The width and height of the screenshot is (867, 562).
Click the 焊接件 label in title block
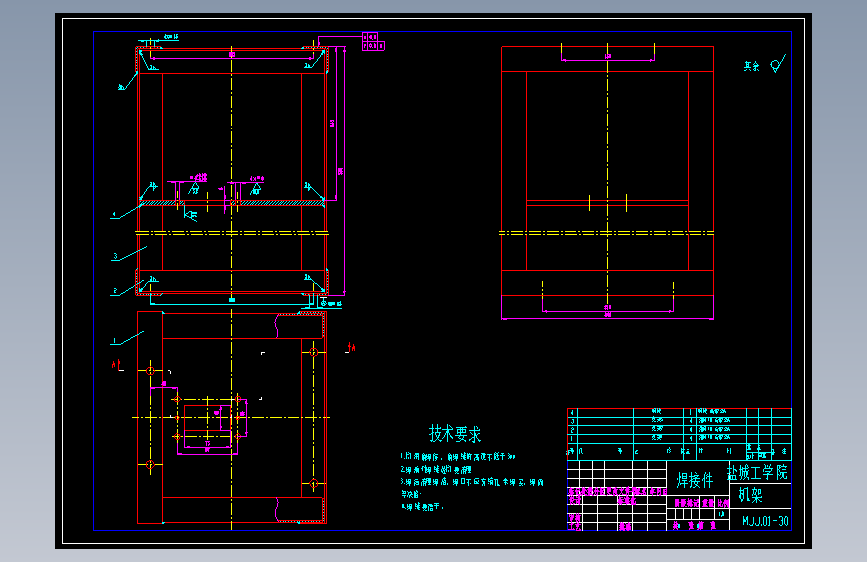click(694, 480)
